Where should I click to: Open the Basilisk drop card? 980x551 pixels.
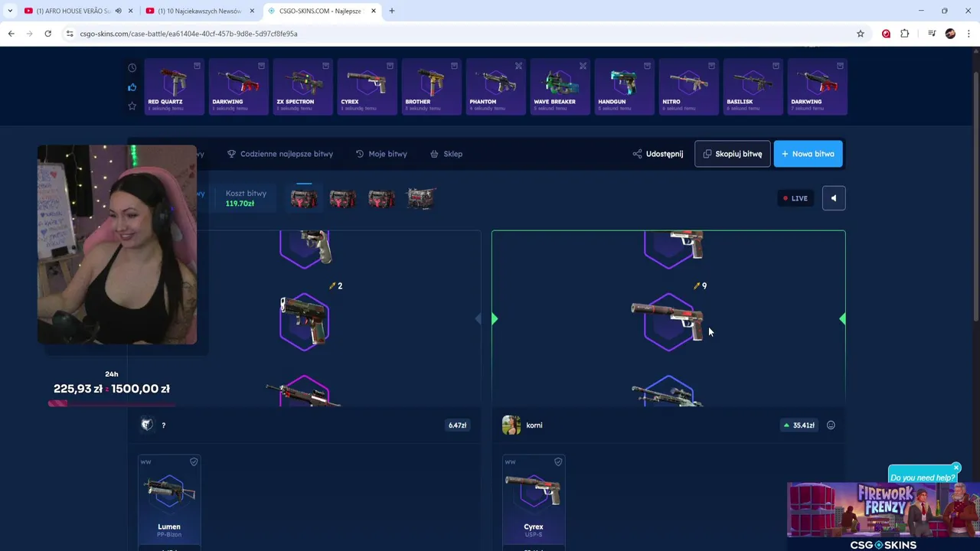coord(753,86)
